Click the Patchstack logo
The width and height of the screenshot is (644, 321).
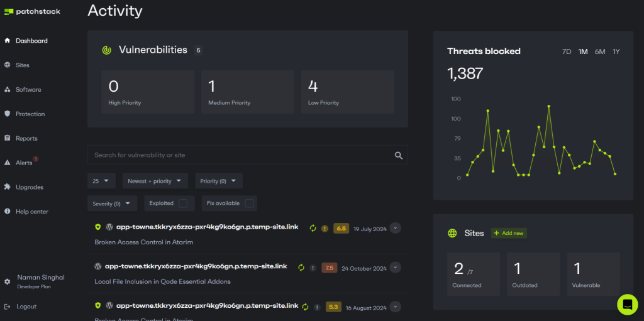coord(32,11)
